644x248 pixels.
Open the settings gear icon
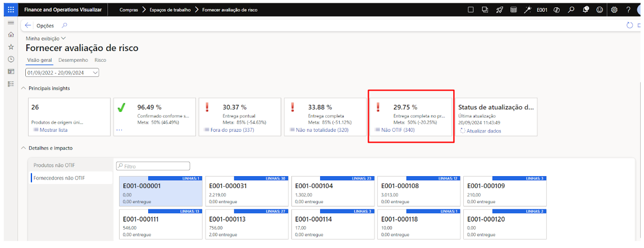coord(614,10)
